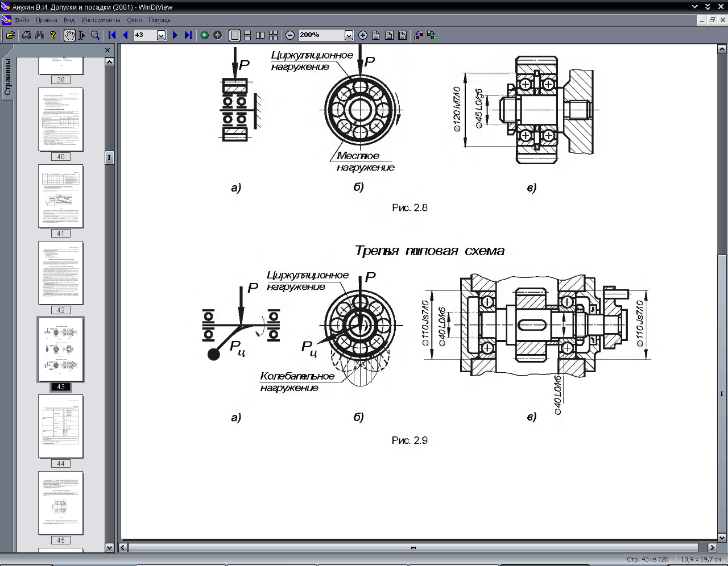Go to previous page arrow icon
Image resolution: width=728 pixels, height=566 pixels.
pos(125,35)
